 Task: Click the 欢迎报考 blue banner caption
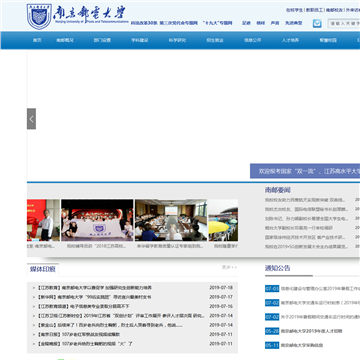coord(305,171)
